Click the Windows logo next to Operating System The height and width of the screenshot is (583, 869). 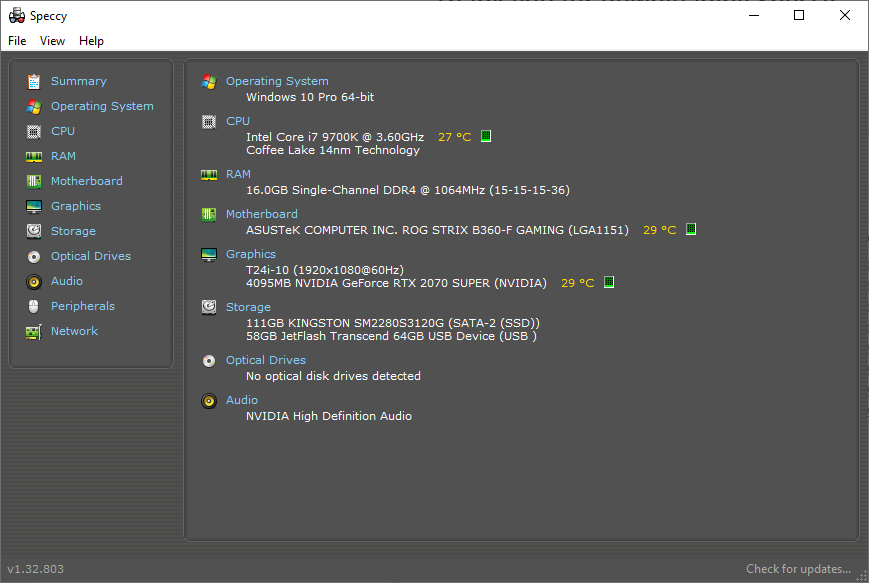tap(209, 83)
